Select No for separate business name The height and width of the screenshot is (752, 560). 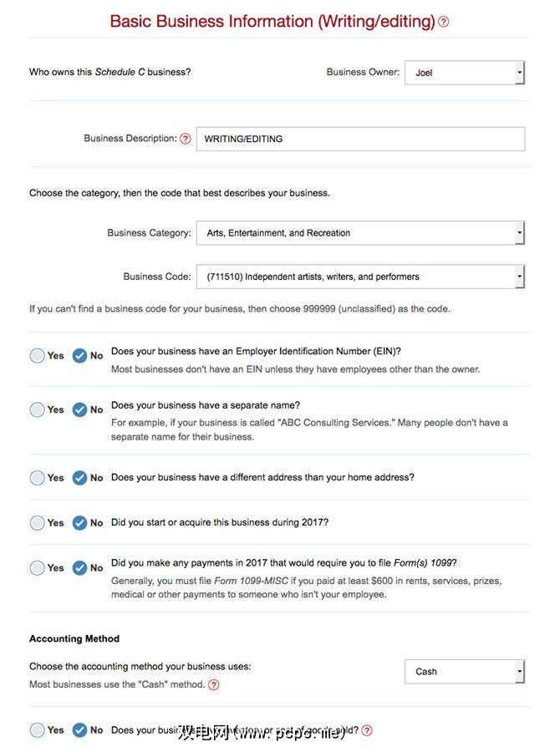pyautogui.click(x=80, y=409)
